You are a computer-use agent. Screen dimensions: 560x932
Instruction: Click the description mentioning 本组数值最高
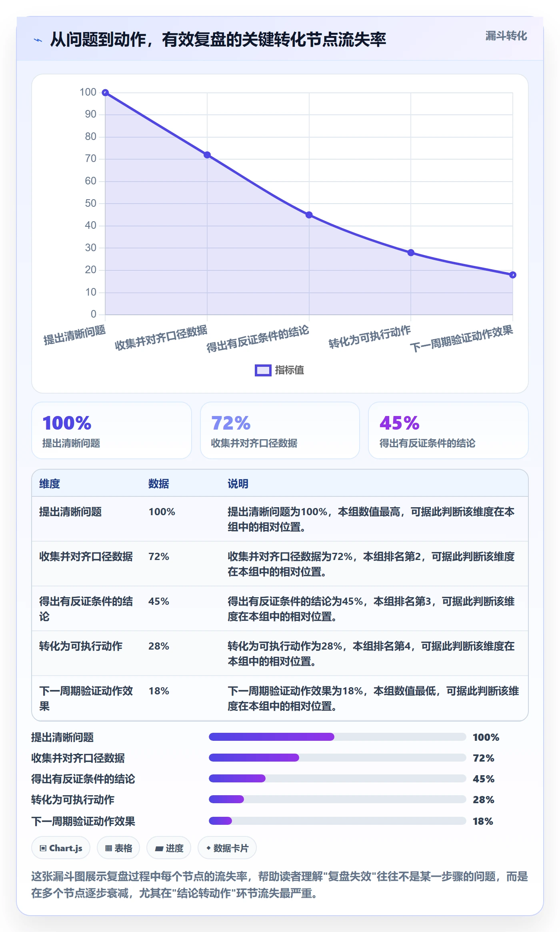(371, 519)
